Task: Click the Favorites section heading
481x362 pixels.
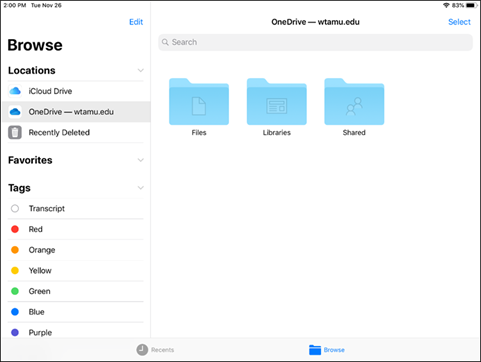Action: coord(30,160)
